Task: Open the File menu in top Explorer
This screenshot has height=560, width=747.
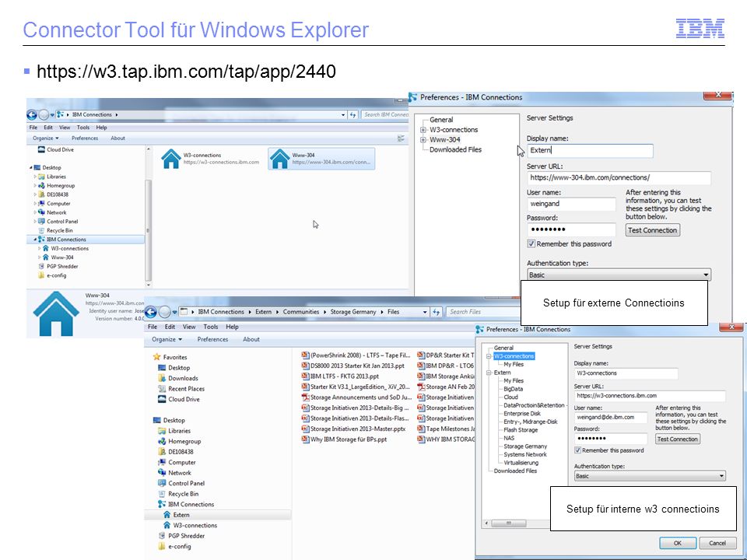Action: pyautogui.click(x=33, y=128)
